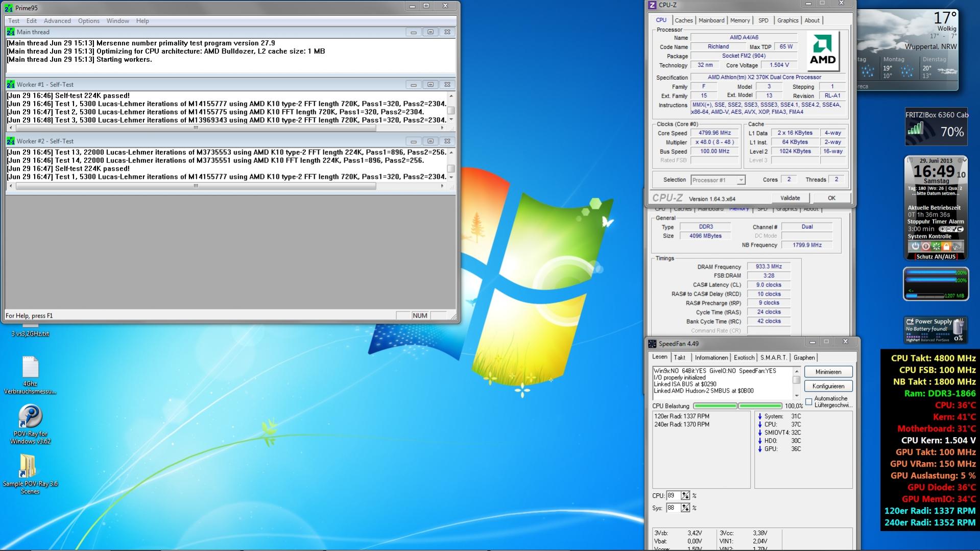Click the AMD logo in CPU-Z
Screen dimensions: 980x551
(823, 51)
